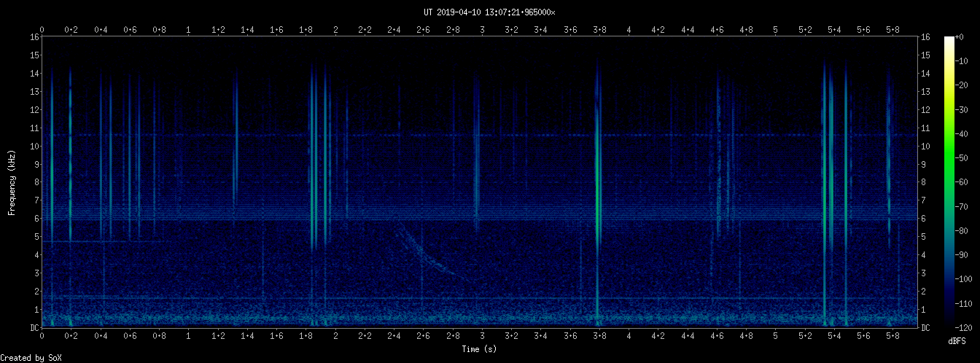
Task: Click the 5 second tick on the top time axis
Action: pyautogui.click(x=775, y=30)
